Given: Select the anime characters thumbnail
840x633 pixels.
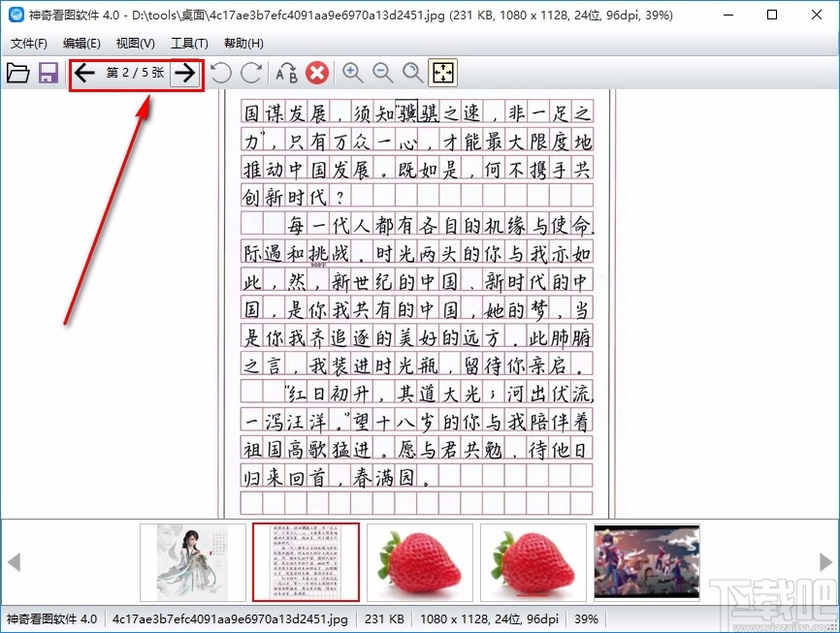Looking at the screenshot, I should tap(647, 562).
